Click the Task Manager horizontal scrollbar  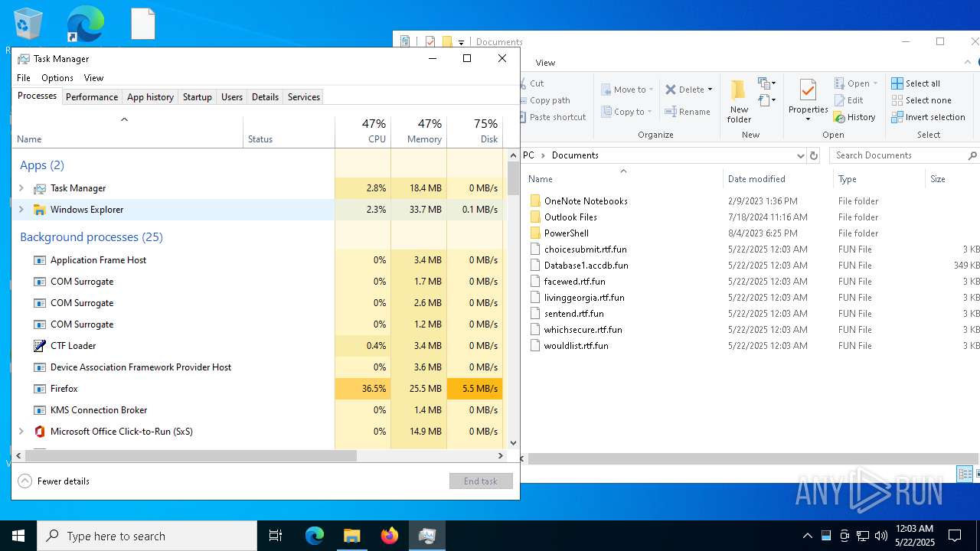coord(191,455)
